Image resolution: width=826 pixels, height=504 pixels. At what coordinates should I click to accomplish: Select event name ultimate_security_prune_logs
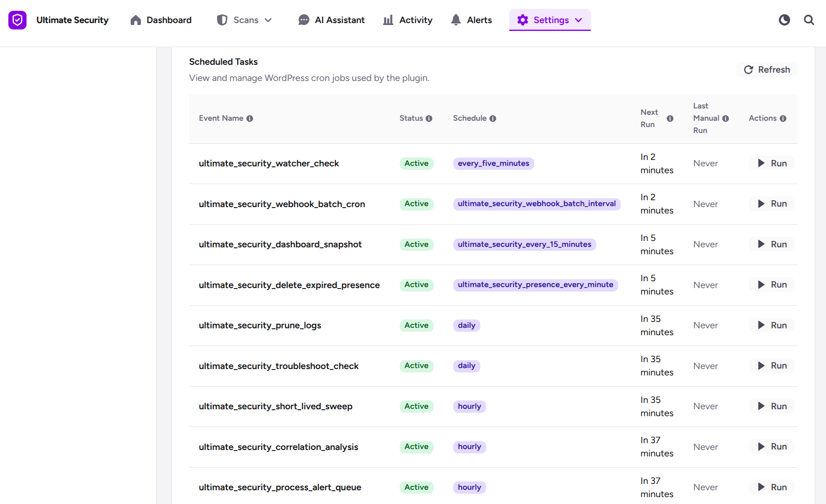coord(260,325)
